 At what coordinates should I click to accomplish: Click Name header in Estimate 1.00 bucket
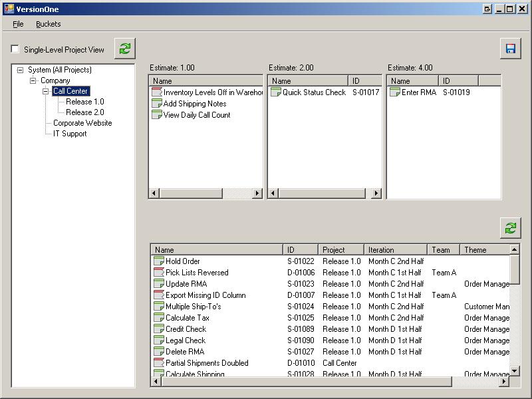(206, 80)
